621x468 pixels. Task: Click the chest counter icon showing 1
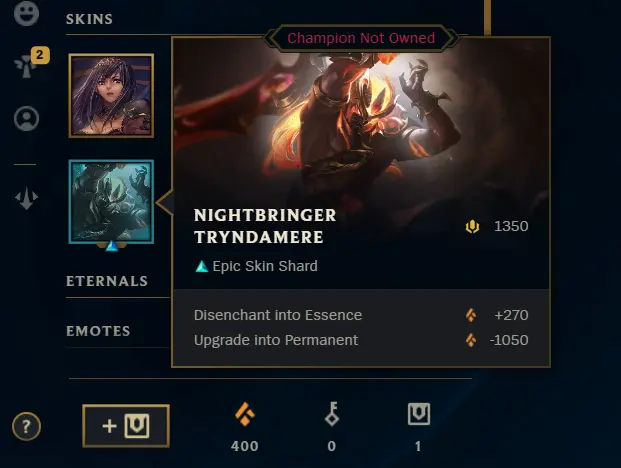(419, 414)
